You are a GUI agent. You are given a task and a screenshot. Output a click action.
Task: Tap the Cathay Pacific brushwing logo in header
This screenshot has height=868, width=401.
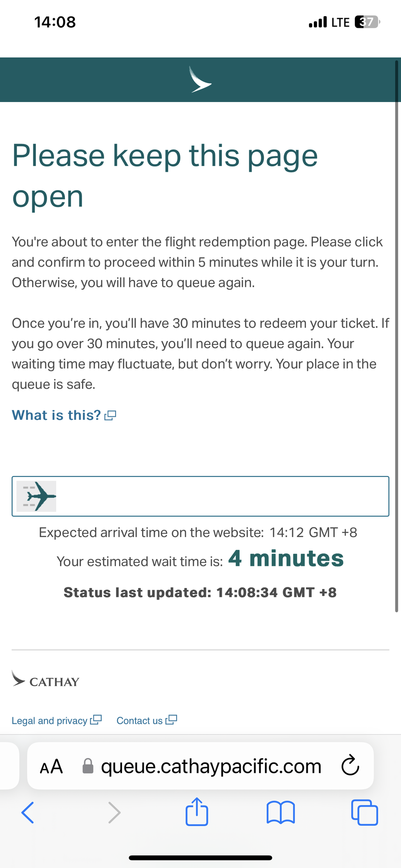[x=200, y=80]
